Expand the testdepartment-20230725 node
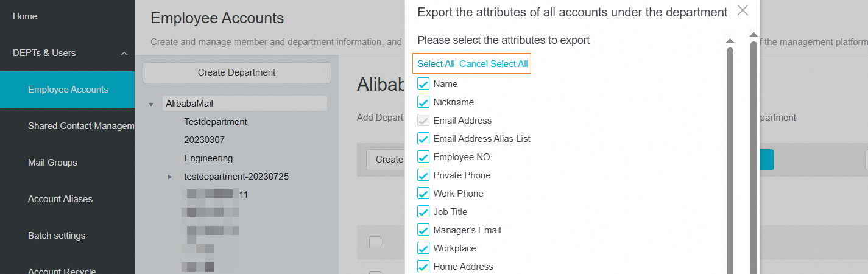The width and height of the screenshot is (868, 274). 170,177
